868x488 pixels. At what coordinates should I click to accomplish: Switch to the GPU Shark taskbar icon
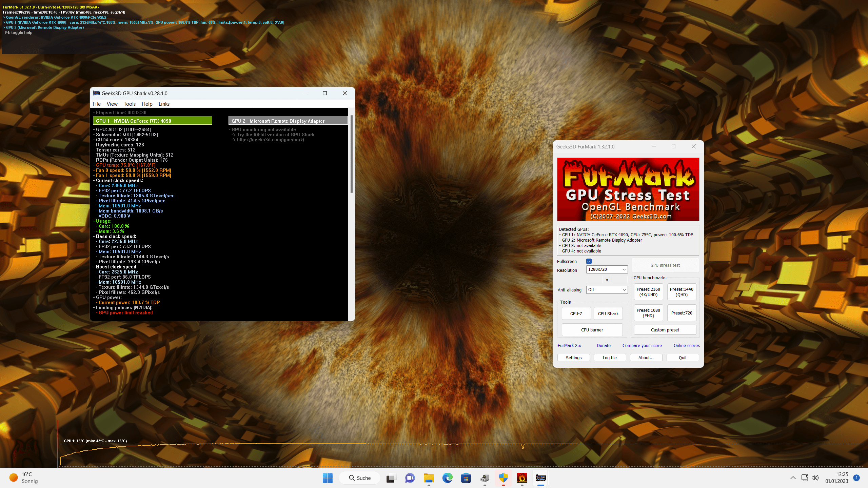541,478
